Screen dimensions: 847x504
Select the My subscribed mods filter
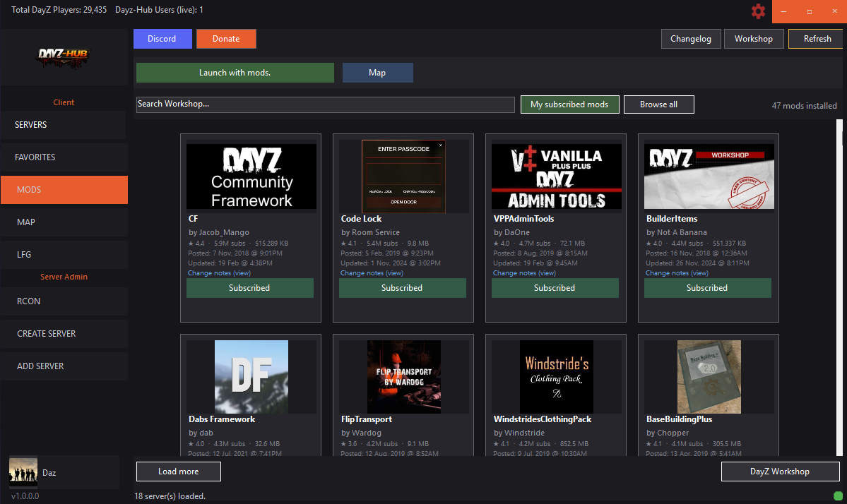point(569,104)
